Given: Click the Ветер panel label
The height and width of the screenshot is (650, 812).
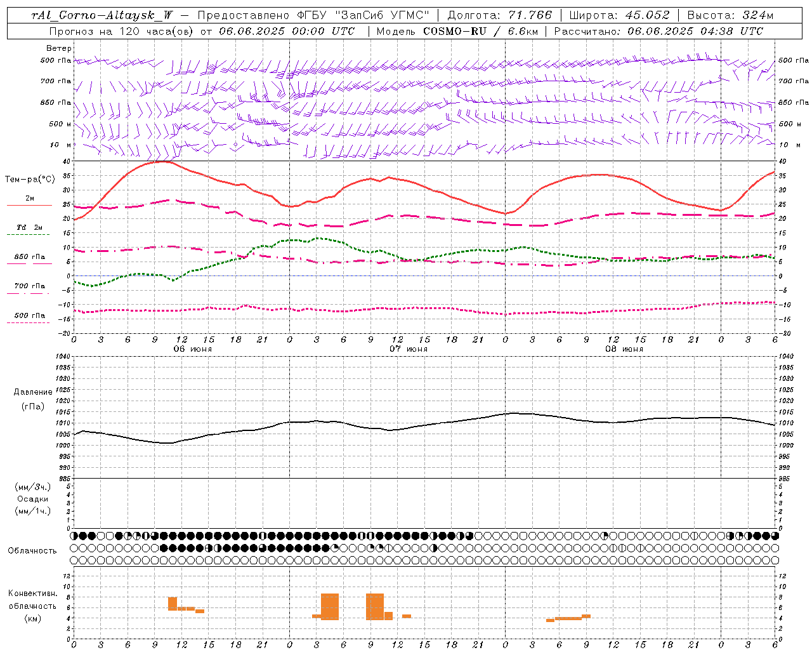Looking at the screenshot, I should [x=59, y=48].
